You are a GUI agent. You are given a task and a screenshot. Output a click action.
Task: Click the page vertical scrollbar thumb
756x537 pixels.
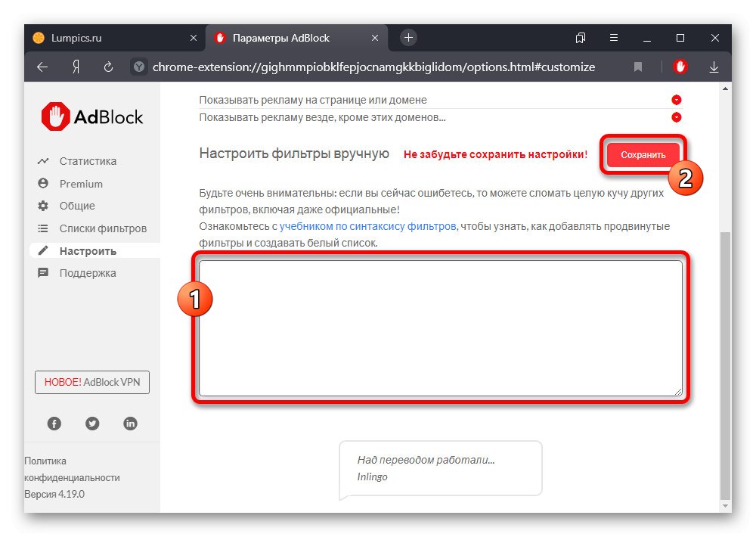[725, 365]
